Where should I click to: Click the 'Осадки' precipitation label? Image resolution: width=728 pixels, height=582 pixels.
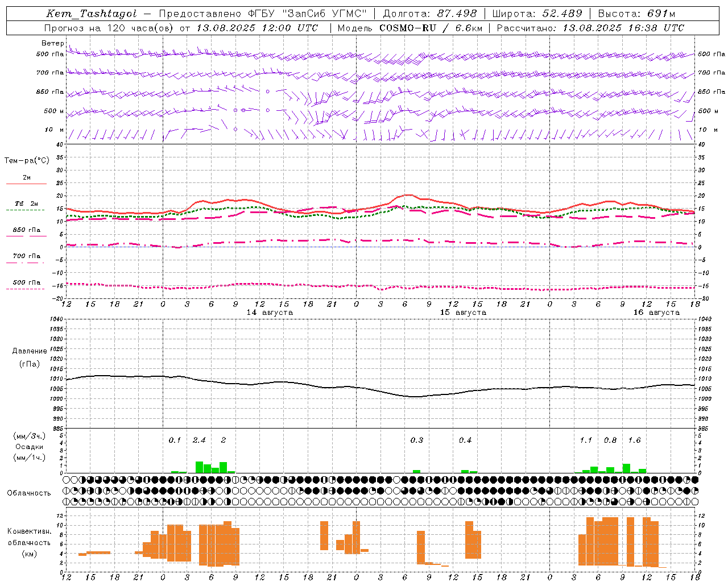point(30,447)
